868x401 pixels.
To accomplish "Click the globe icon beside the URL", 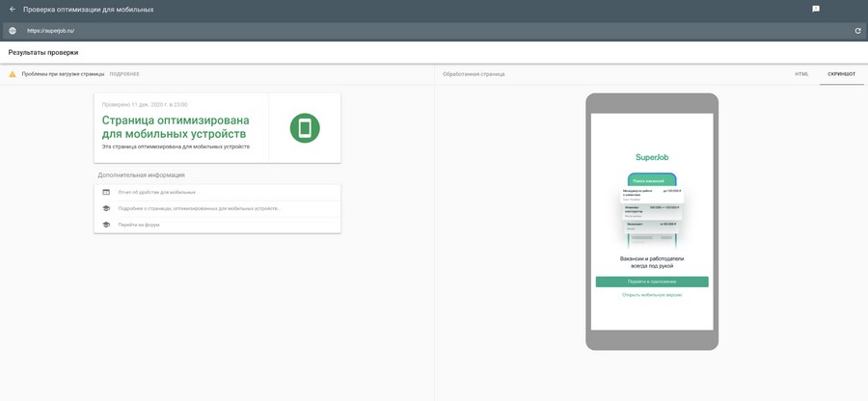I will pyautogui.click(x=13, y=31).
